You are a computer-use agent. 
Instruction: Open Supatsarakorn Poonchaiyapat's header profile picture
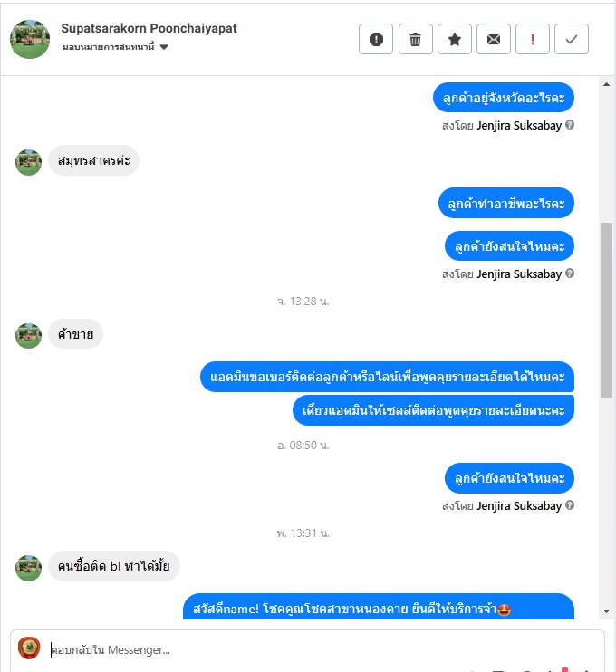pyautogui.click(x=30, y=39)
